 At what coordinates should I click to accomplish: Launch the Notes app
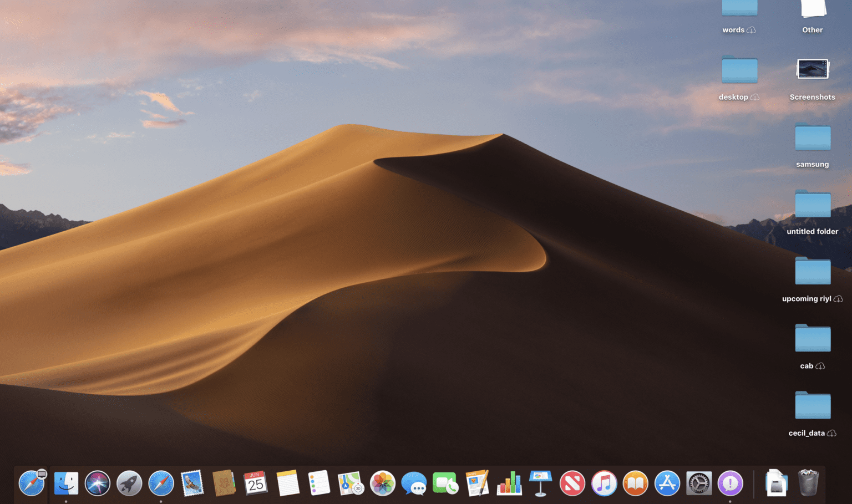287,483
